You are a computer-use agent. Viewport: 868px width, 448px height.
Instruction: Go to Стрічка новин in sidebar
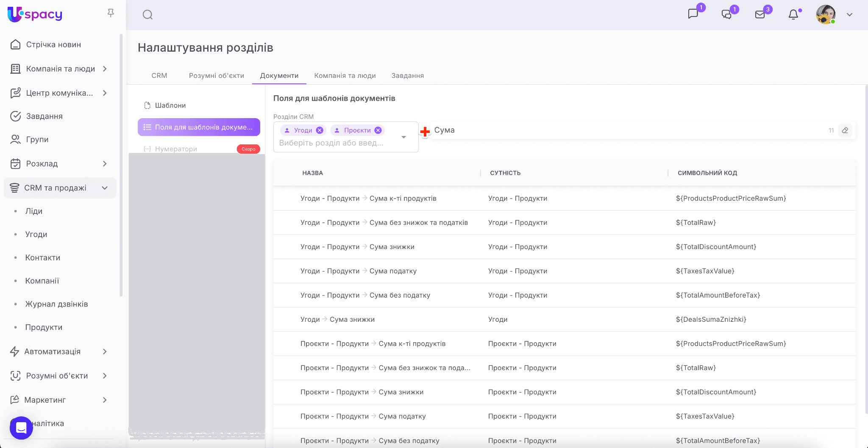coord(53,44)
